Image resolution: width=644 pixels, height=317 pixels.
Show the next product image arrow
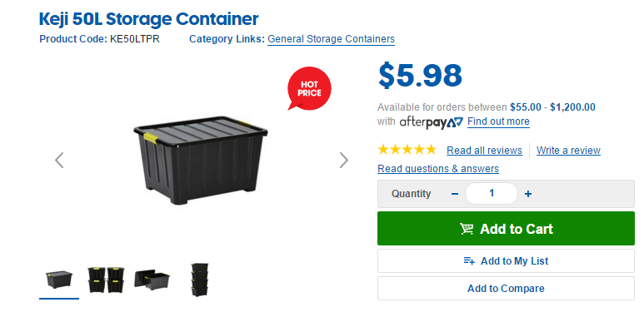[344, 161]
